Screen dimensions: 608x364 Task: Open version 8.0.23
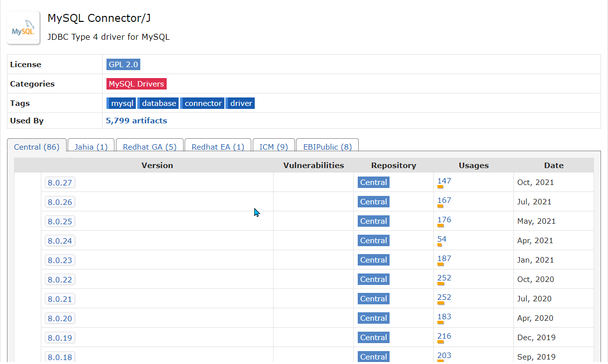(x=60, y=260)
